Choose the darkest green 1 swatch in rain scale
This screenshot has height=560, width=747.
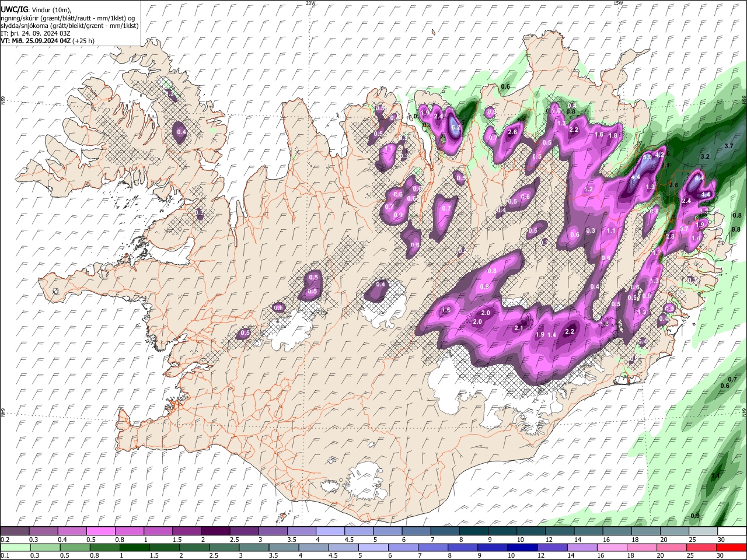pyautogui.click(x=134, y=547)
